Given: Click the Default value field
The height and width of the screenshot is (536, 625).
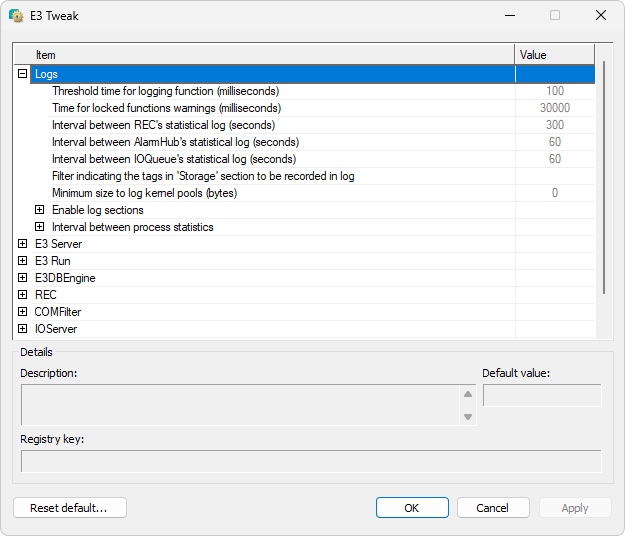Looking at the screenshot, I should (542, 395).
